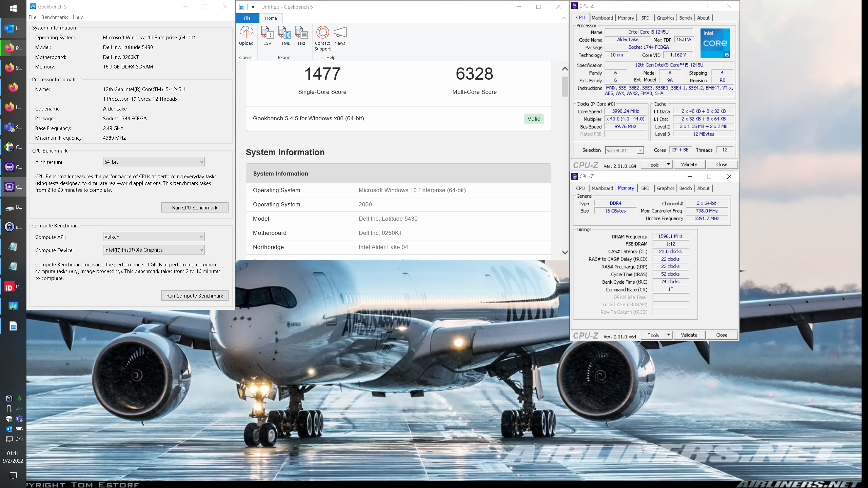The height and width of the screenshot is (488, 868).
Task: Open the Benchmarks menu
Action: 55,17
